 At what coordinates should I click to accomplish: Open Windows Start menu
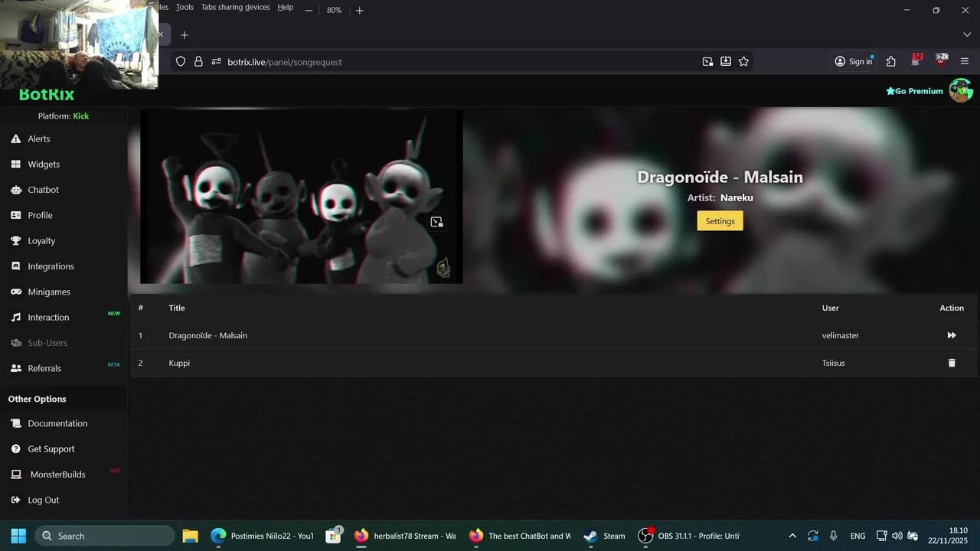click(x=18, y=536)
